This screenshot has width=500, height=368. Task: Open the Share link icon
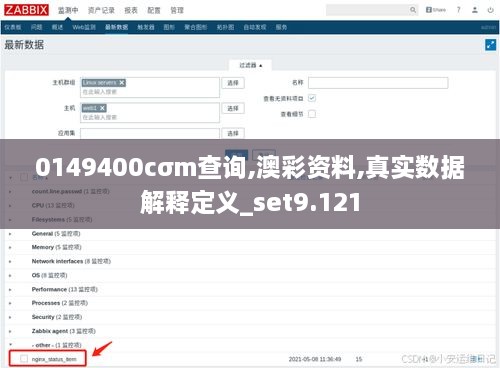tap(436, 10)
